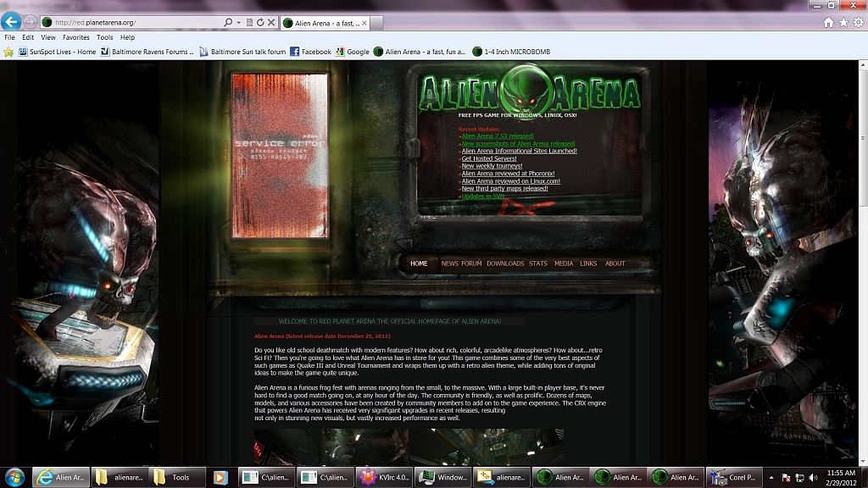868x488 pixels.
Task: Open 'Alien Arena 7.53 released!' update link
Action: coord(498,136)
